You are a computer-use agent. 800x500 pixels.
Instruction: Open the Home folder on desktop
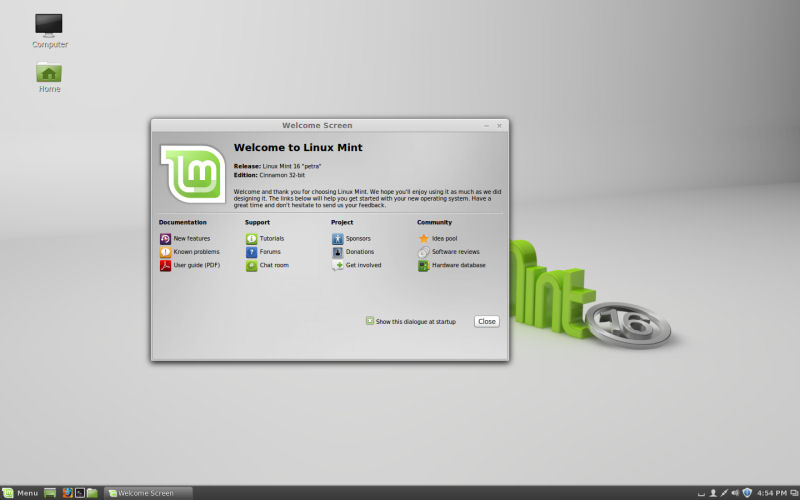coord(49,73)
